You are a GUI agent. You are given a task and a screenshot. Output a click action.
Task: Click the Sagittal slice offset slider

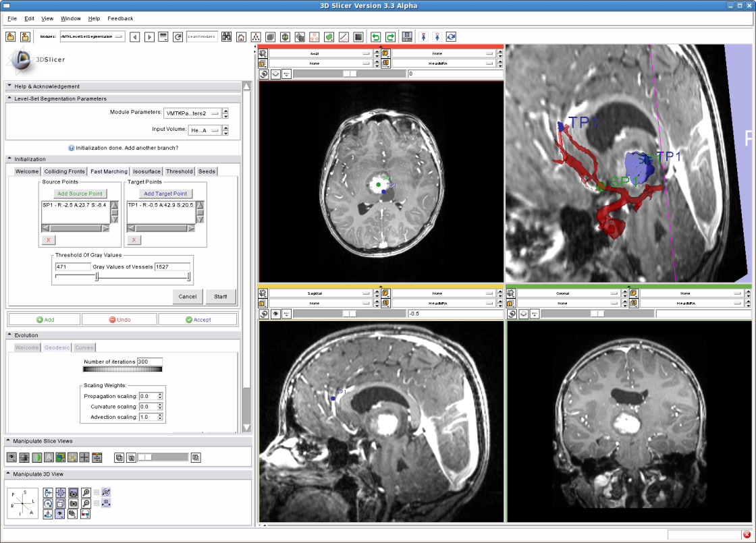350,314
